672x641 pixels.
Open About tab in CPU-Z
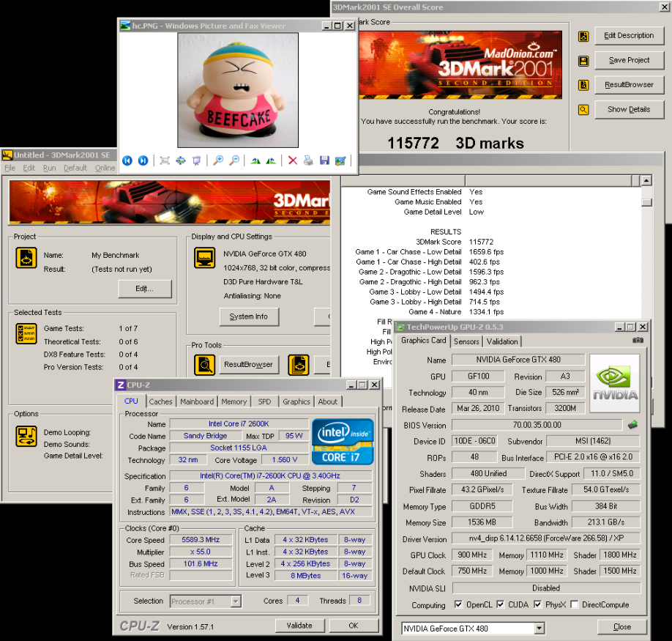(328, 401)
